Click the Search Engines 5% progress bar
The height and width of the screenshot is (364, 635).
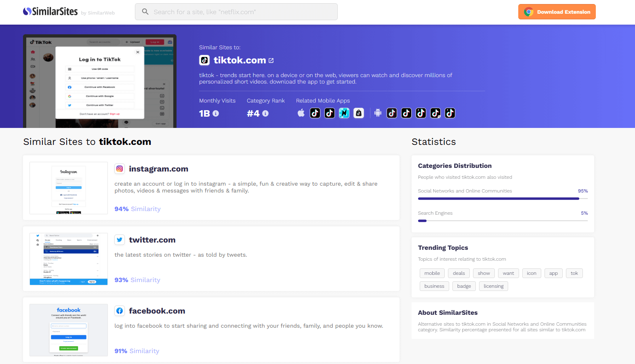coord(503,221)
